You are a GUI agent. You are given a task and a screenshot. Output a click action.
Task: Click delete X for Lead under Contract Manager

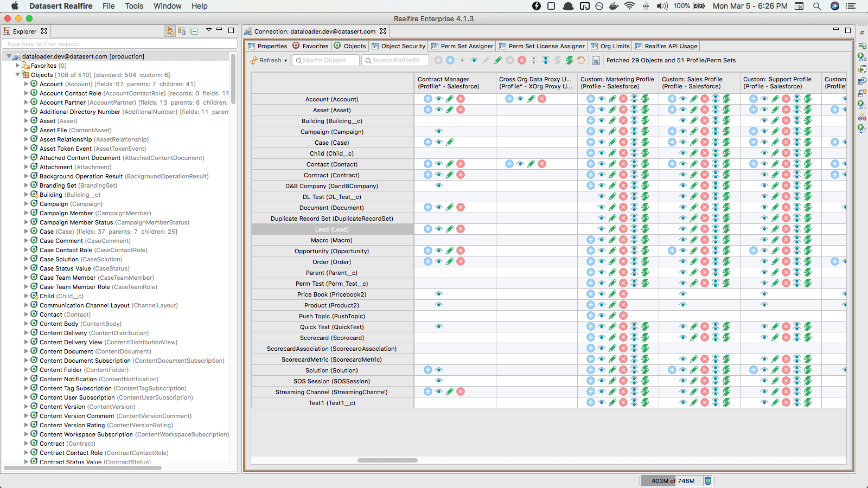(461, 229)
